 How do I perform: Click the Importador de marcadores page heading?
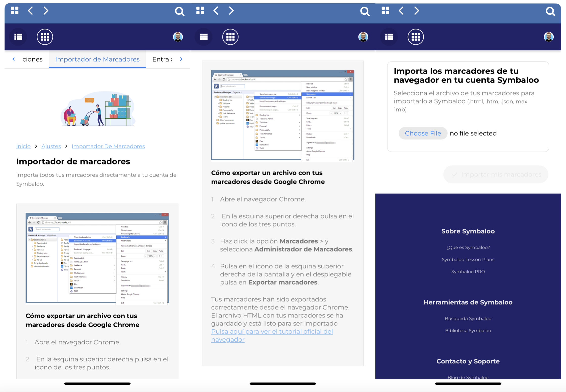(x=73, y=161)
